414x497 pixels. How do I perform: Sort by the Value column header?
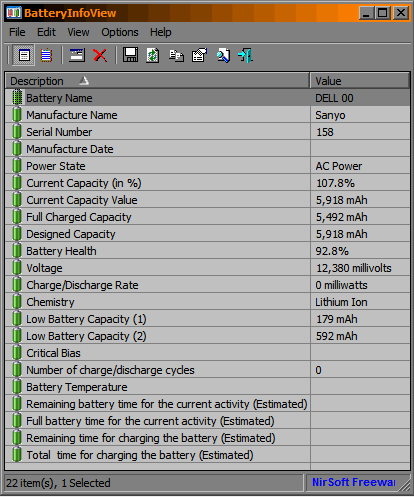(x=360, y=81)
